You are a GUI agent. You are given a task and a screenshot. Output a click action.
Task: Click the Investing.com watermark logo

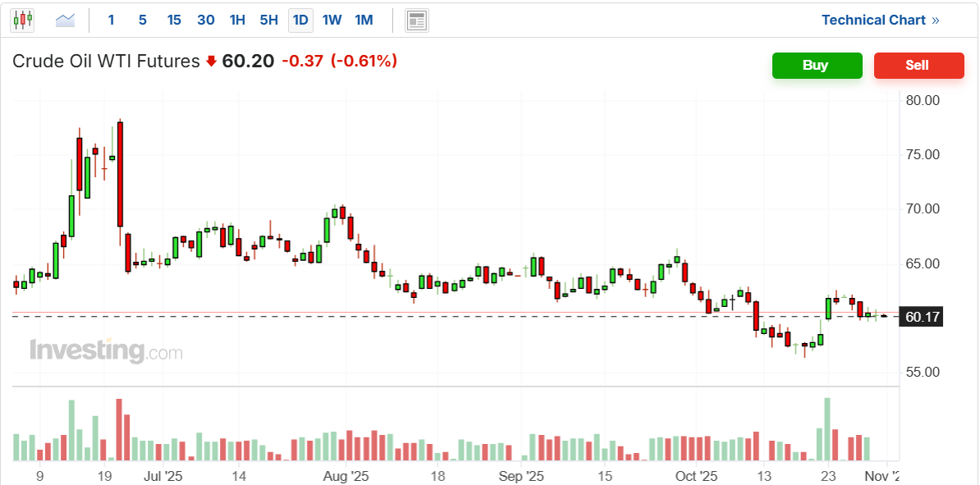tap(106, 351)
